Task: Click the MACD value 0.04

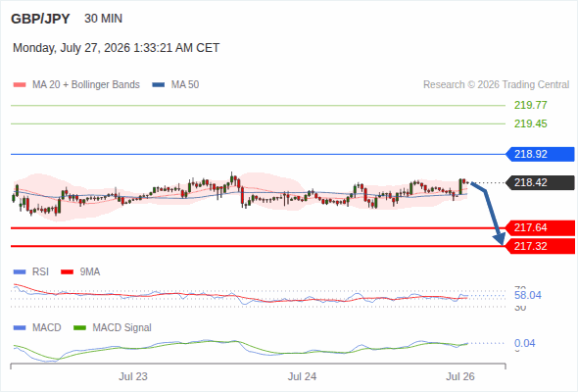Action: tap(524, 343)
